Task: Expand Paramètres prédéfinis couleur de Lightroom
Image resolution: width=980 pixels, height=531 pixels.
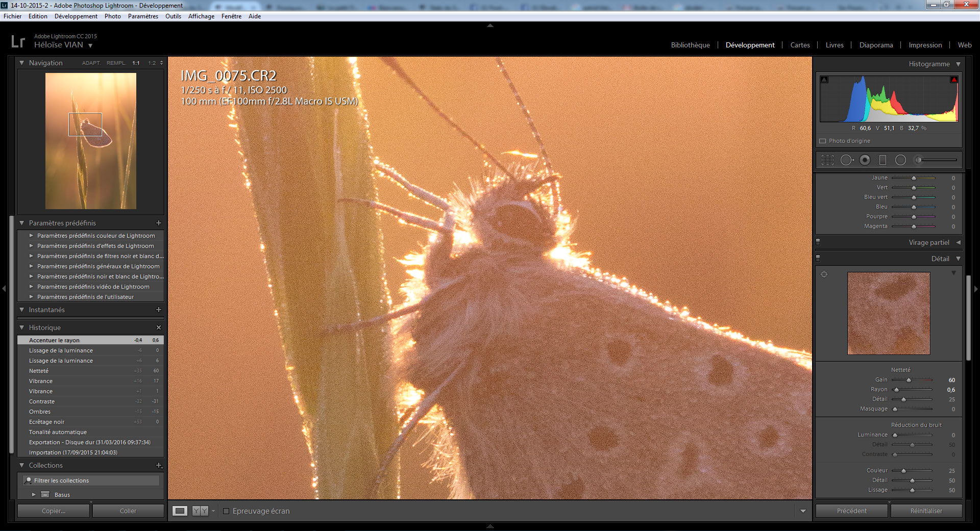Action: [31, 236]
